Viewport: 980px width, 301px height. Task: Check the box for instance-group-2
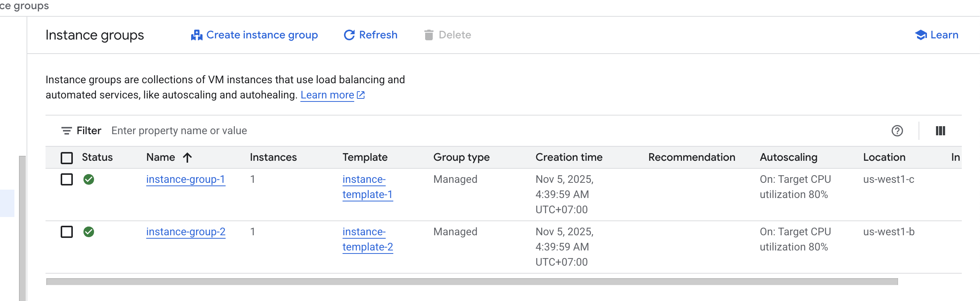67,232
